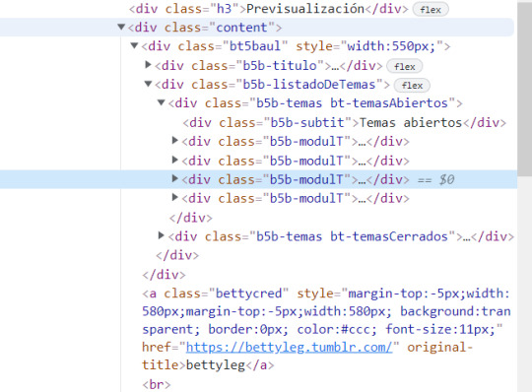The height and width of the screenshot is (392, 532).
Task: Click the vertical scrollbar thumb
Action: 524,89
